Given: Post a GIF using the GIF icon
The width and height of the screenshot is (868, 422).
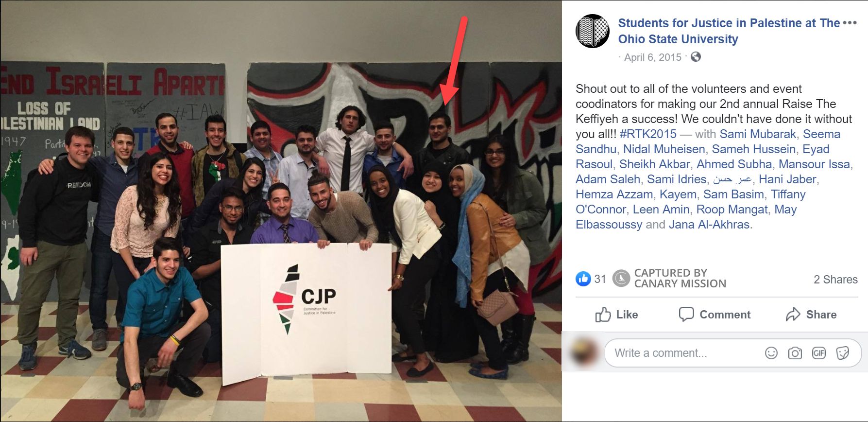Looking at the screenshot, I should 819,353.
